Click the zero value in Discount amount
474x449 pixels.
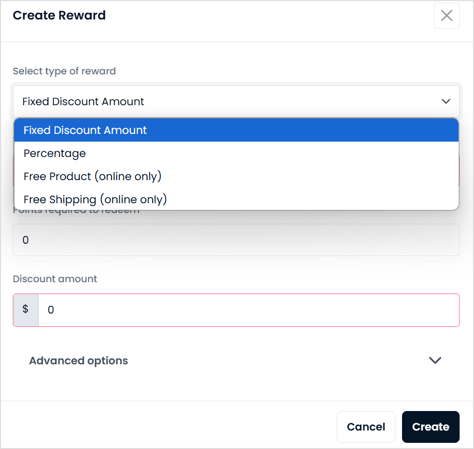click(51, 310)
